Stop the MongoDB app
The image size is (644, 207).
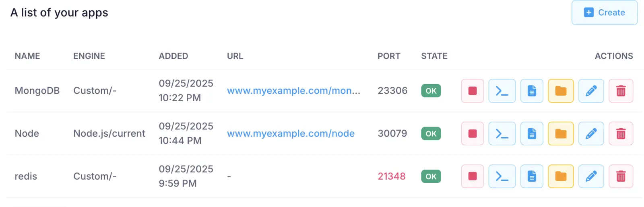[x=472, y=91]
